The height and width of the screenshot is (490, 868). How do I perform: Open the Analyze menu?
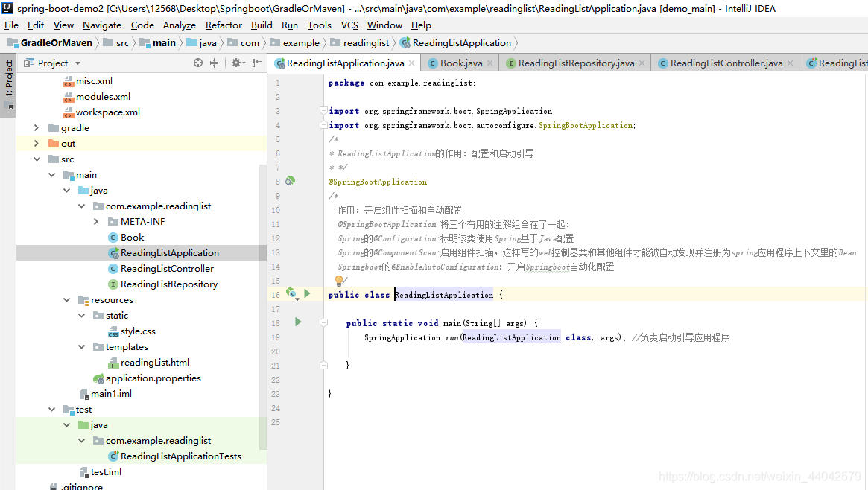coord(180,25)
